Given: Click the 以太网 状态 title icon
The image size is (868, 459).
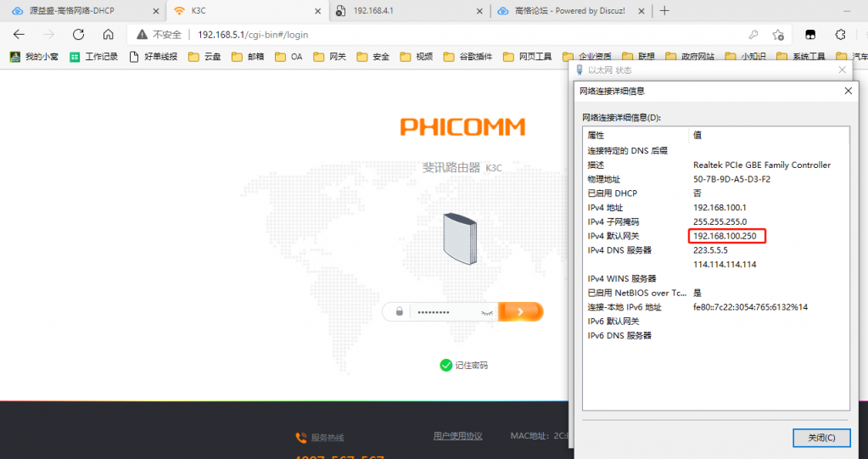Looking at the screenshot, I should pos(580,70).
